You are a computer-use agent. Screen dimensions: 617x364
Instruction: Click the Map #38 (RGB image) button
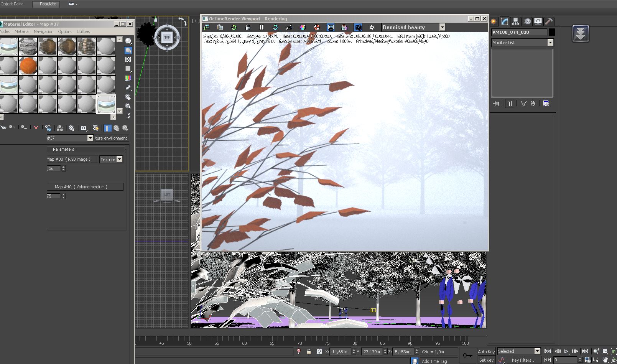click(x=72, y=159)
